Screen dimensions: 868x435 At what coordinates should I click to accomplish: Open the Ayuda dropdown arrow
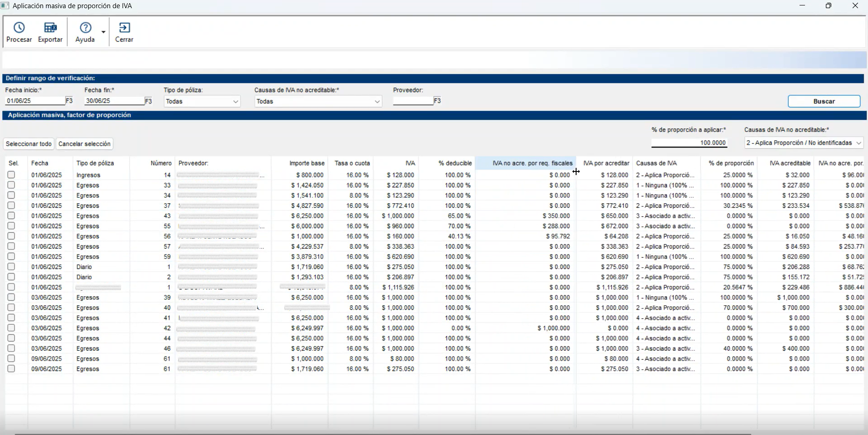click(103, 32)
